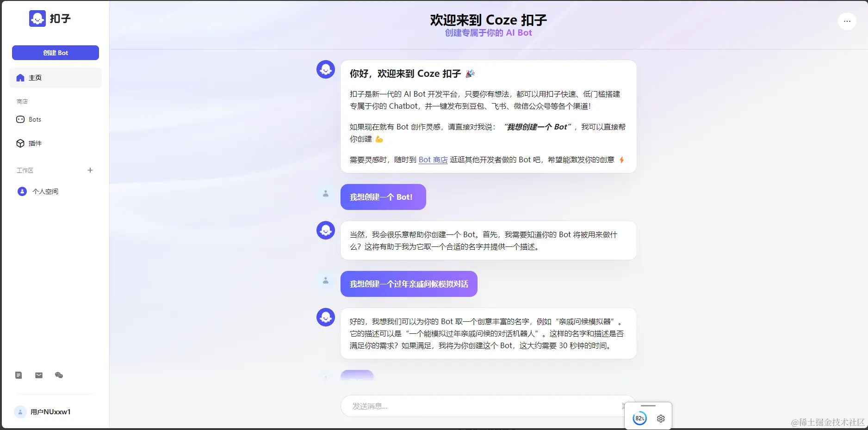Open the more options ellipsis button
868x430 pixels.
click(x=847, y=21)
